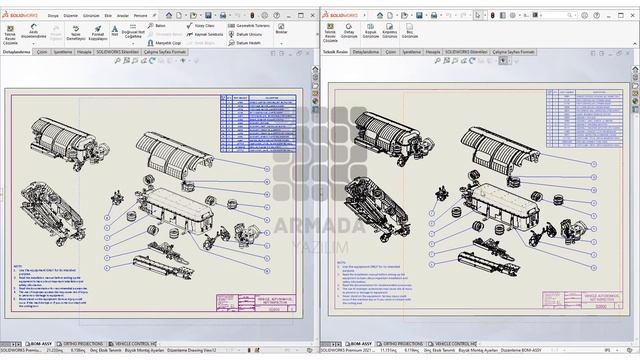This screenshot has height=360, width=640.
Task: Open the Dosya menu in the left window
Action: pos(53,16)
